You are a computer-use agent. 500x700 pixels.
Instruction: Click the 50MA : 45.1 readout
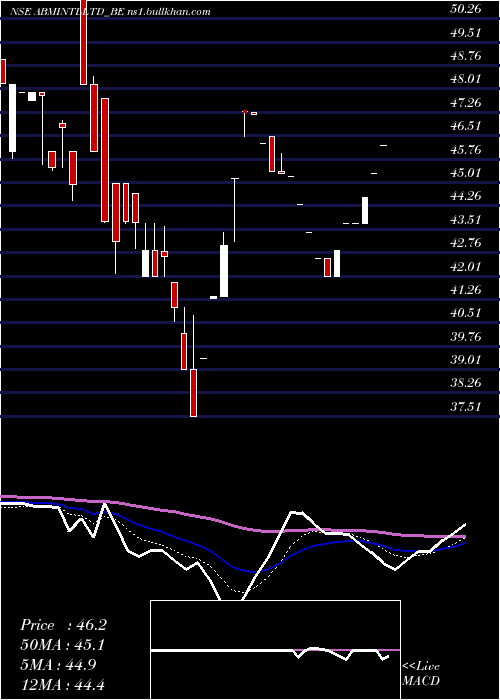(63, 645)
